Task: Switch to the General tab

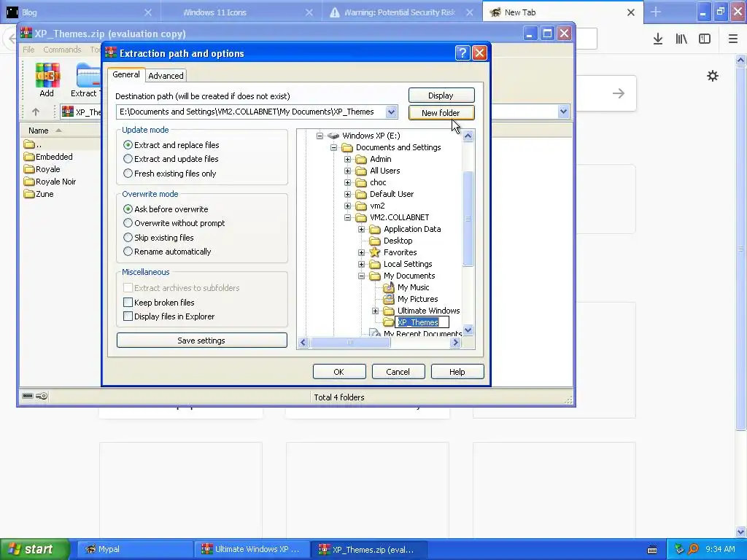Action: click(x=126, y=75)
